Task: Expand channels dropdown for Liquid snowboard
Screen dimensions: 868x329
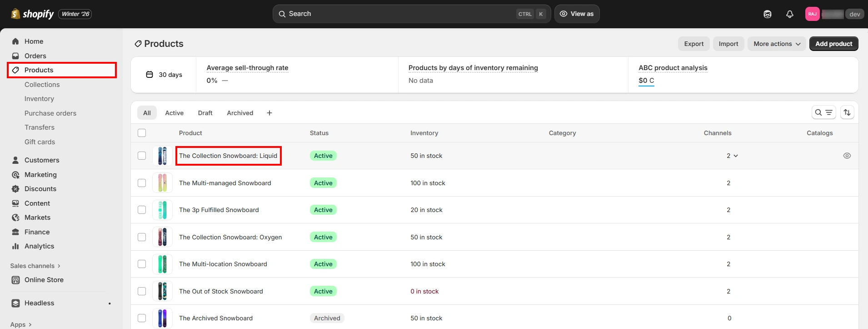Action: pyautogui.click(x=732, y=156)
